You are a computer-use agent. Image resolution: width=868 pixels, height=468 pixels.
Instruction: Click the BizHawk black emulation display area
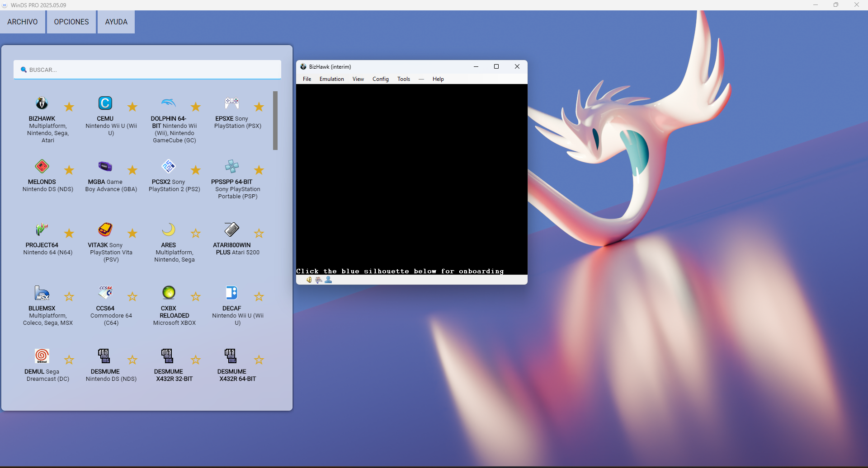412,179
